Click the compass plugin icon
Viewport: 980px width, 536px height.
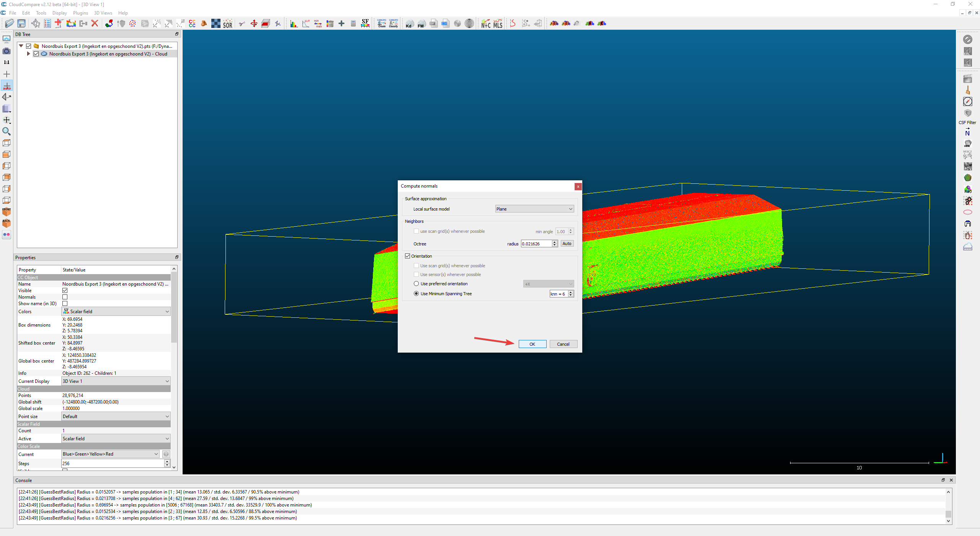tap(968, 101)
